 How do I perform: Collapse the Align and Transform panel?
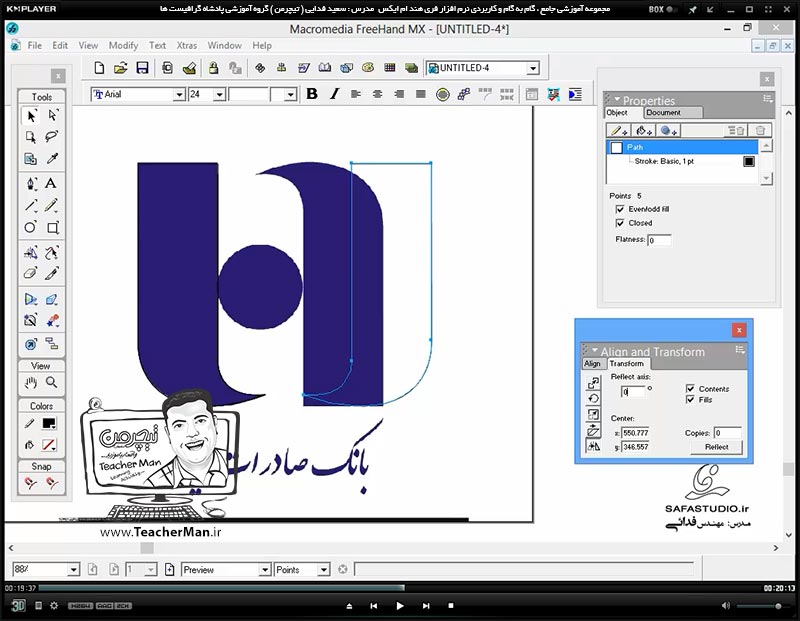pos(594,350)
